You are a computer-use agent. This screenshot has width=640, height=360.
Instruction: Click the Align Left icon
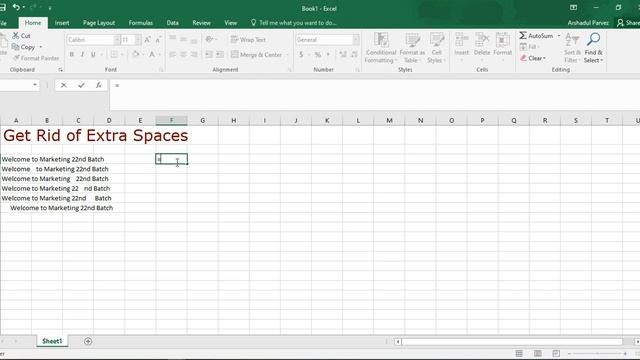[x=173, y=54]
